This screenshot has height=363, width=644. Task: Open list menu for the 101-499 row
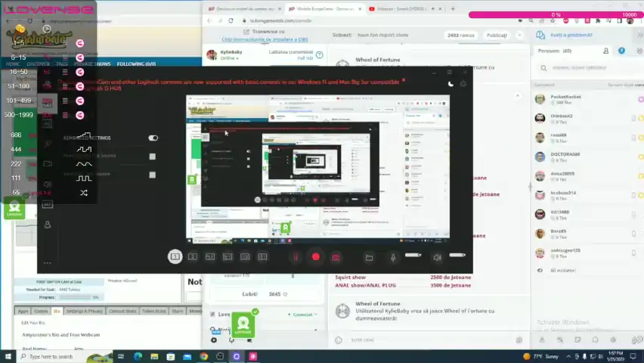(65, 101)
